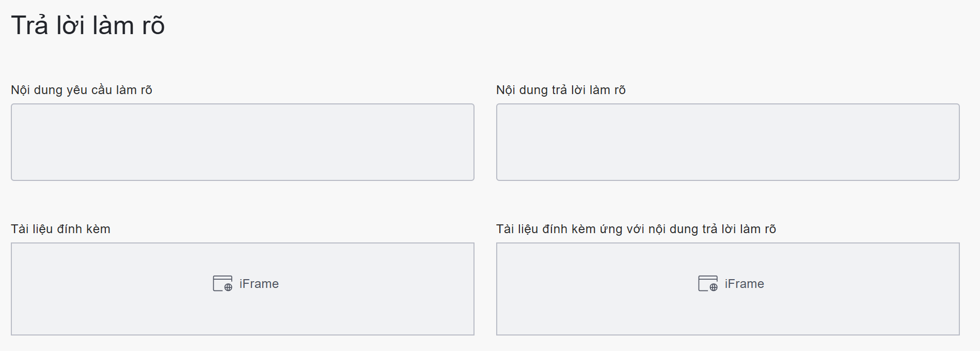Click the Nội dung yêu cầu làm rõ label
This screenshot has height=351, width=980.
click(82, 90)
